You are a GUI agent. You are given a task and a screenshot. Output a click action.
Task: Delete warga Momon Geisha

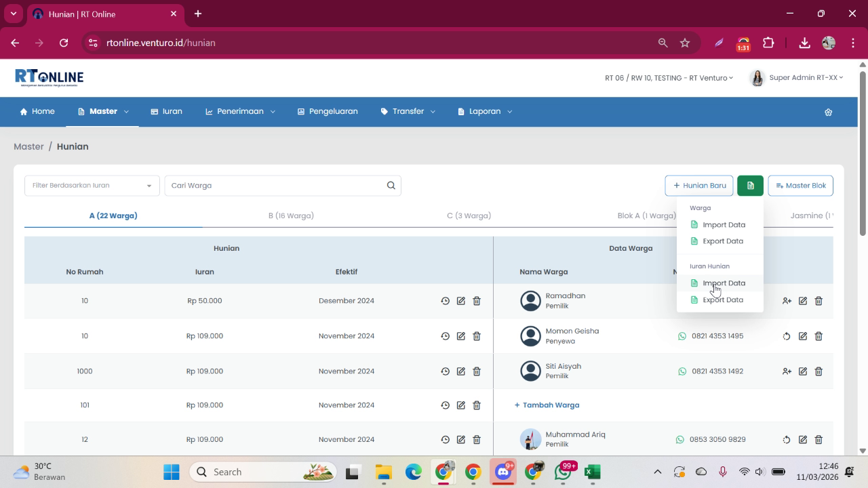(818, 336)
